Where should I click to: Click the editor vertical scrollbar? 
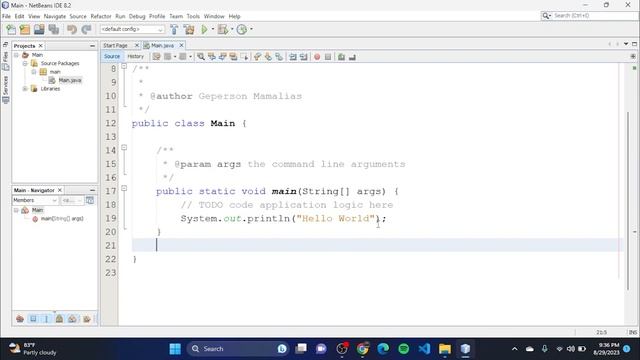[x=628, y=201]
